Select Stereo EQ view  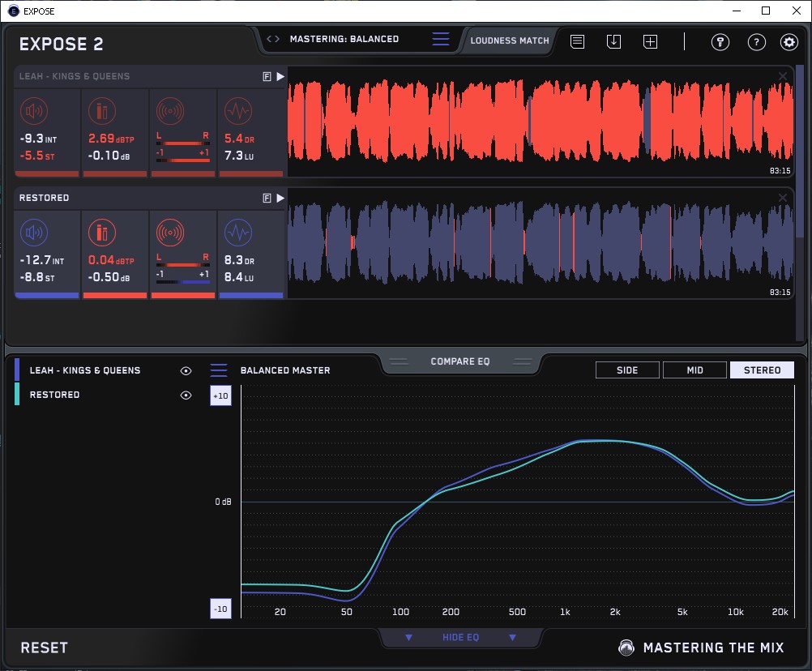click(x=762, y=370)
